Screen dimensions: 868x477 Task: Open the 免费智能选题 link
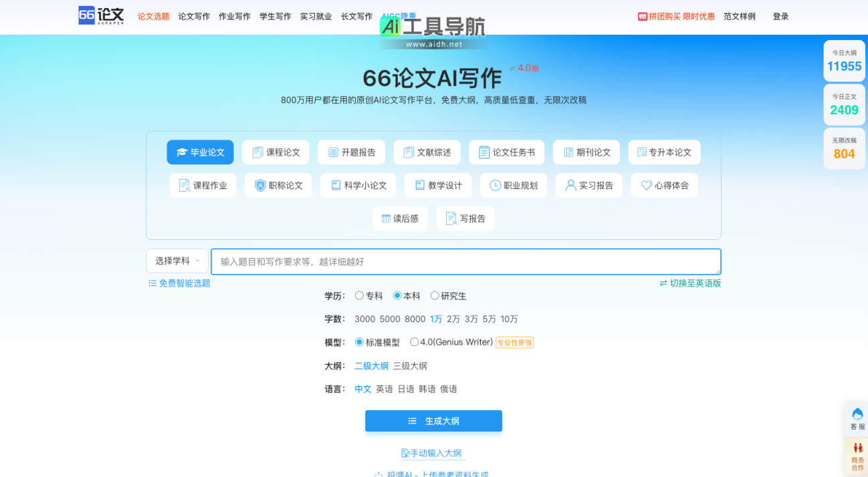click(184, 283)
